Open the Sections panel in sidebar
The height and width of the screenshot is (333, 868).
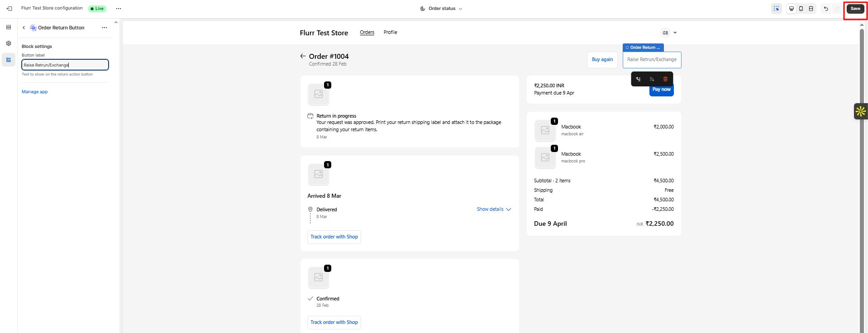(x=9, y=28)
